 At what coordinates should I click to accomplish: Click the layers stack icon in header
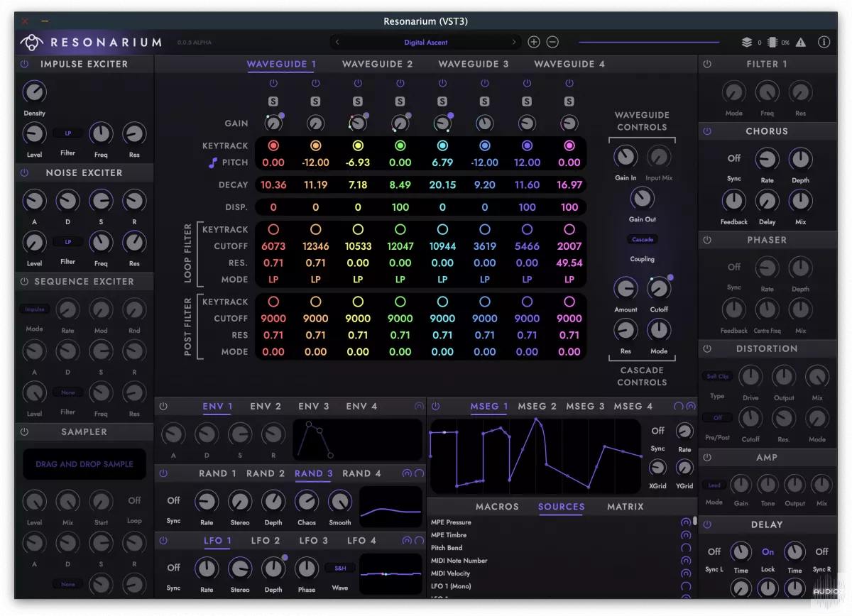coord(747,43)
